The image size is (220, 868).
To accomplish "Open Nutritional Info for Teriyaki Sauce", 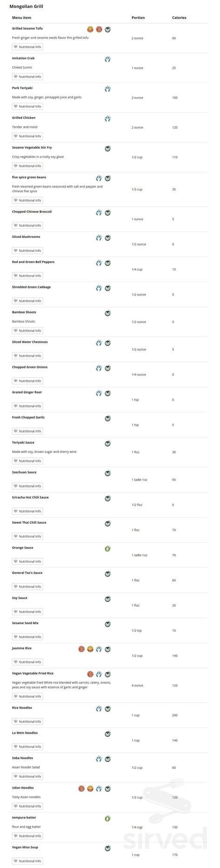I will tap(27, 461).
